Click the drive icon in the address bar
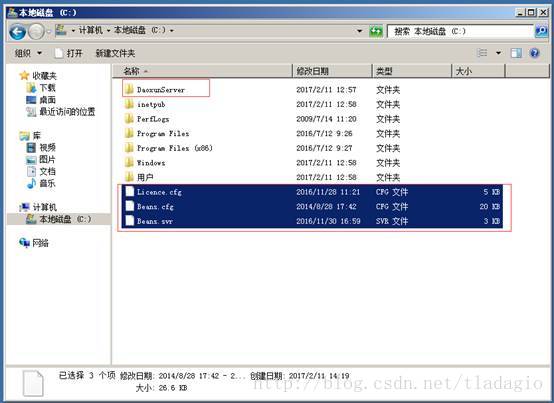554x403 pixels. pyautogui.click(x=60, y=30)
